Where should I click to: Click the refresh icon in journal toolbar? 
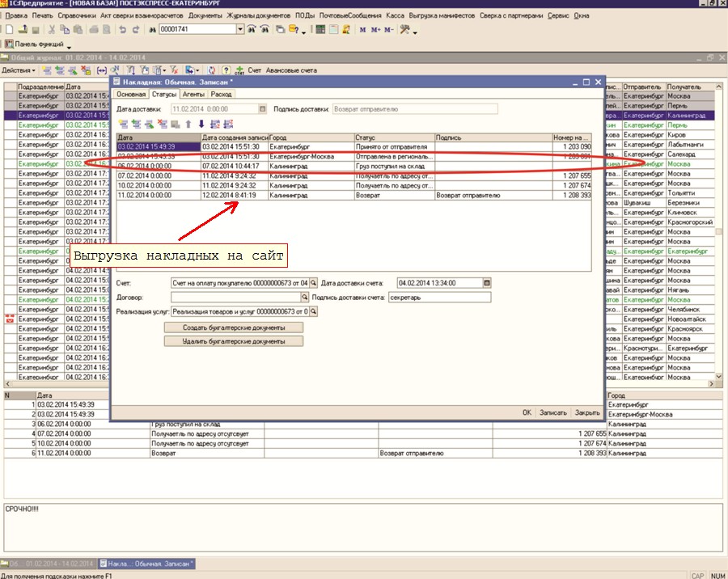click(212, 70)
